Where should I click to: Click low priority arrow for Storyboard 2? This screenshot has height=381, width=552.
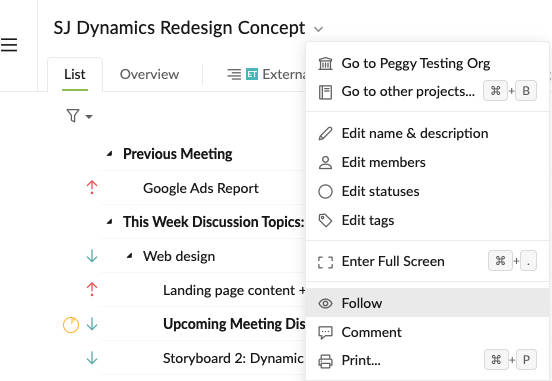point(92,358)
